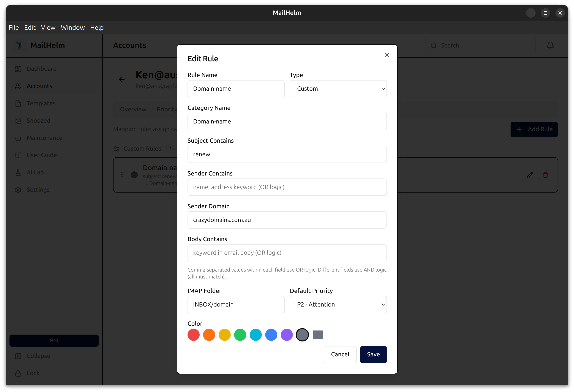Click the Sender Contains input field
The width and height of the screenshot is (574, 392).
click(x=287, y=187)
